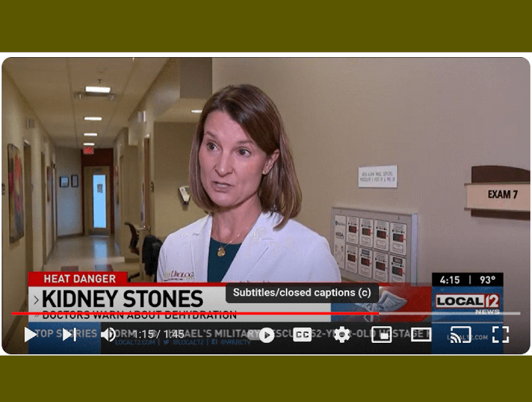
Task: Toggle the autoplay switch
Action: click(x=262, y=336)
